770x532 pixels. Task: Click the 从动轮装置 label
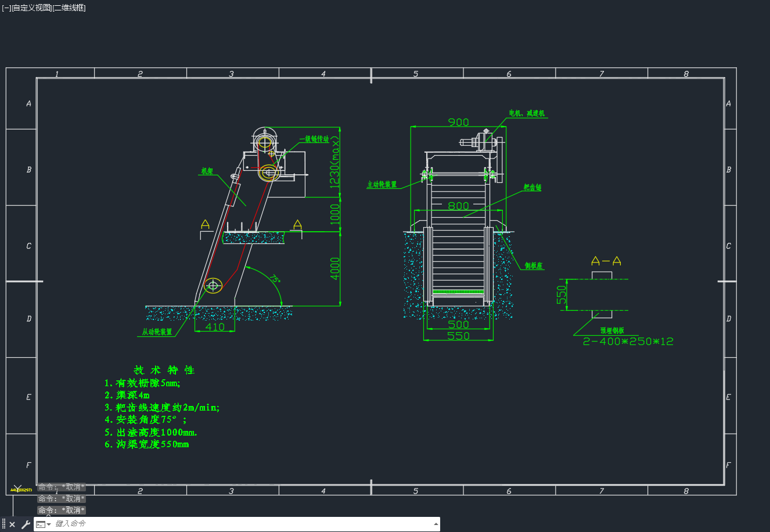(157, 332)
